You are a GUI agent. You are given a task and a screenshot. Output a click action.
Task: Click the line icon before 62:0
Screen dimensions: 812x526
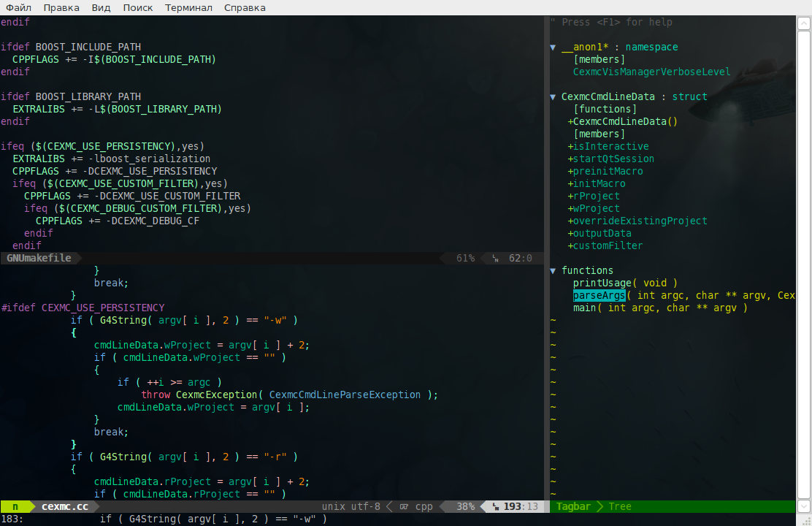point(496,258)
